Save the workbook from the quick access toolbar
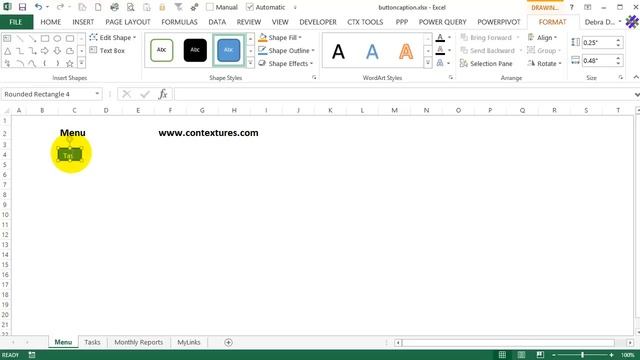 tap(22, 7)
